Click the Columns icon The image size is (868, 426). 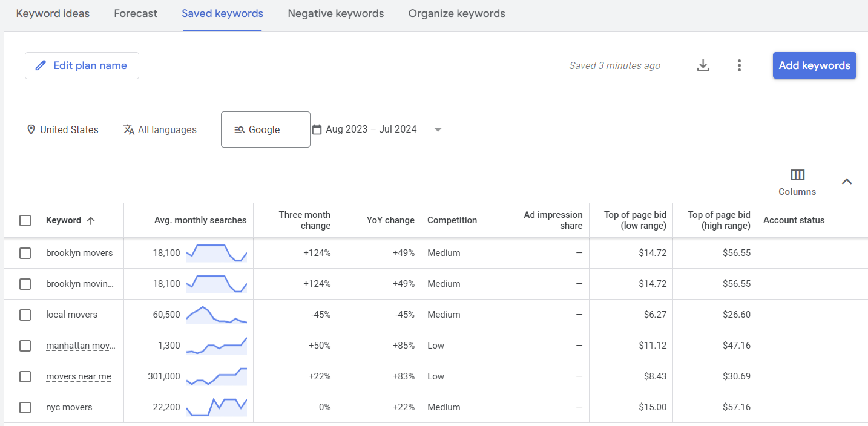(797, 175)
